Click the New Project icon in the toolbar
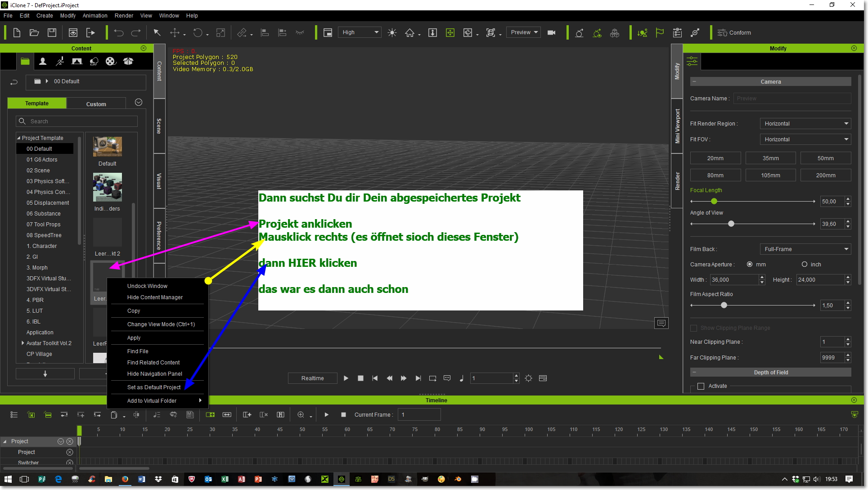The height and width of the screenshot is (490, 868). coord(17,32)
